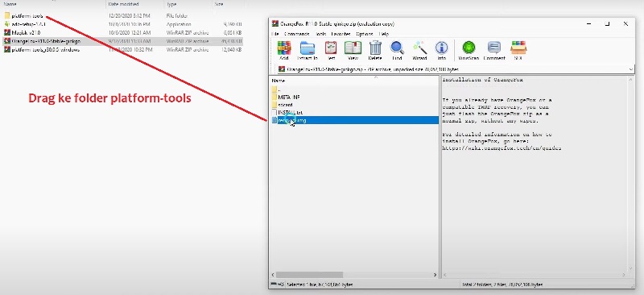This screenshot has height=295, width=644.
Task: Open the Help menu in WinRAR
Action: click(x=384, y=34)
